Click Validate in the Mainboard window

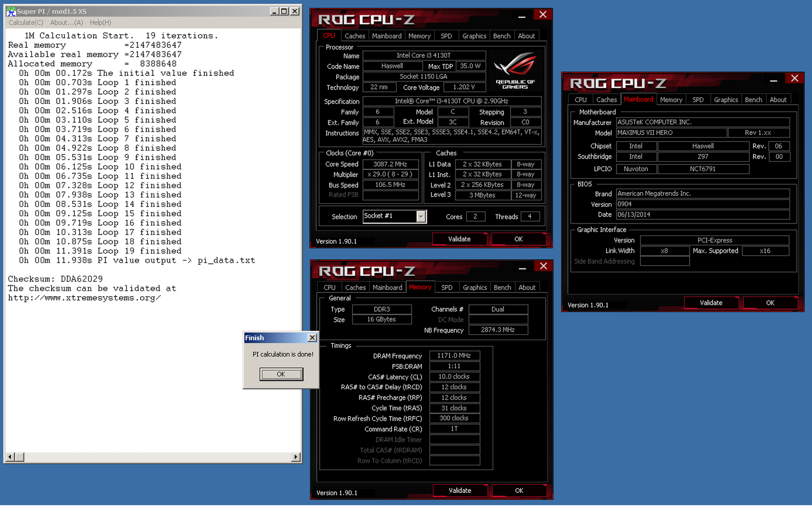tap(711, 303)
